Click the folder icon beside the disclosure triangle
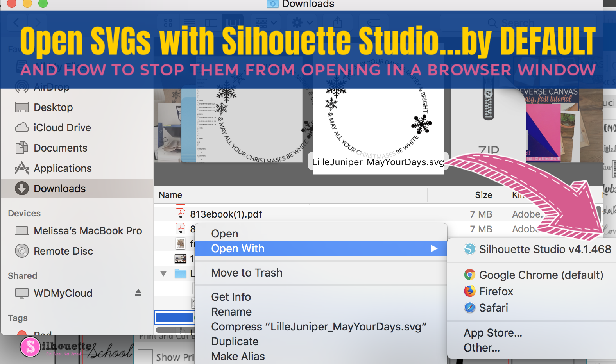Viewport: 616px width, 364px height. point(181,273)
